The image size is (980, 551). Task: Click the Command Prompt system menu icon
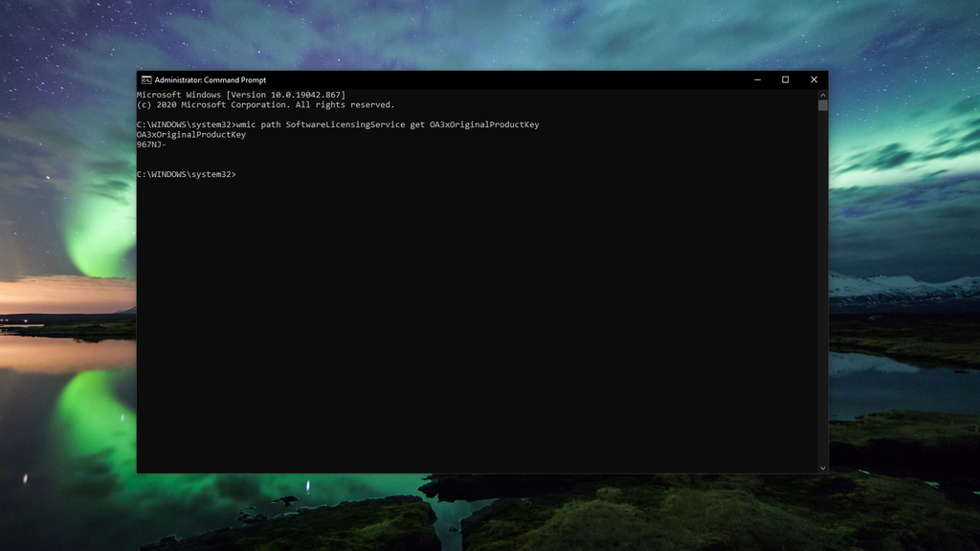pyautogui.click(x=146, y=80)
